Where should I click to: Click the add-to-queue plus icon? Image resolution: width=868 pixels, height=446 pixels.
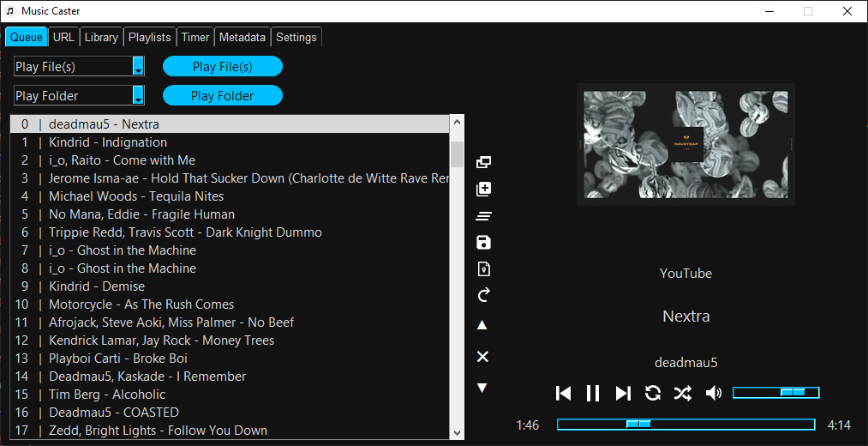483,189
